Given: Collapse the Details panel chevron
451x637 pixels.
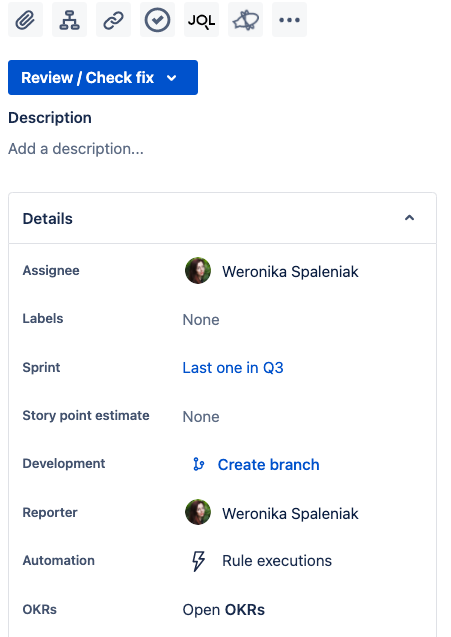Looking at the screenshot, I should tap(410, 218).
